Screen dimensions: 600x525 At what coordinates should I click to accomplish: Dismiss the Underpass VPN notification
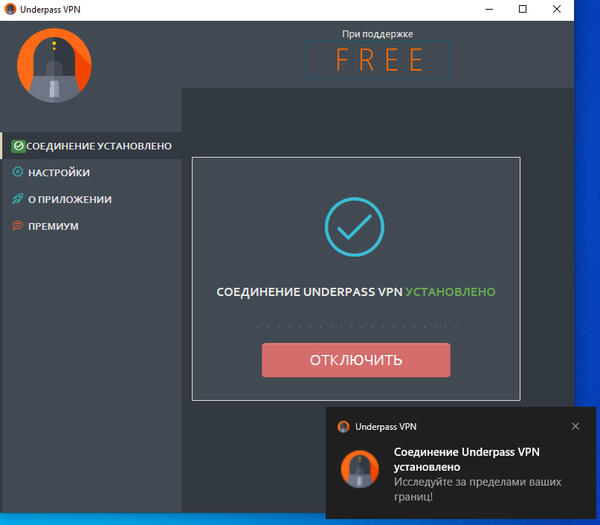(575, 426)
